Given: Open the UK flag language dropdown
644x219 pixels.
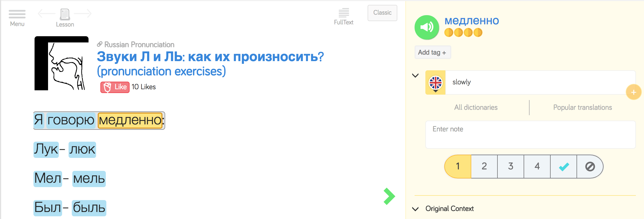Looking at the screenshot, I should click(x=435, y=83).
